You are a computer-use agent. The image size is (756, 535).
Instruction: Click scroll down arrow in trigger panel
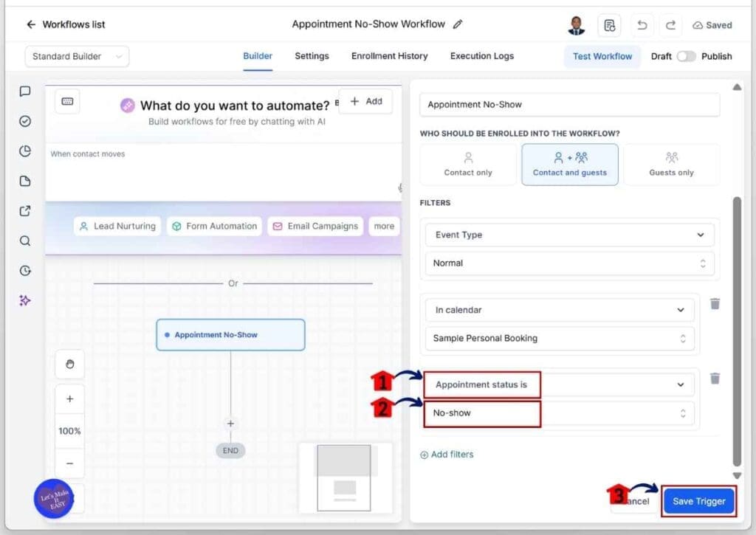[737, 476]
